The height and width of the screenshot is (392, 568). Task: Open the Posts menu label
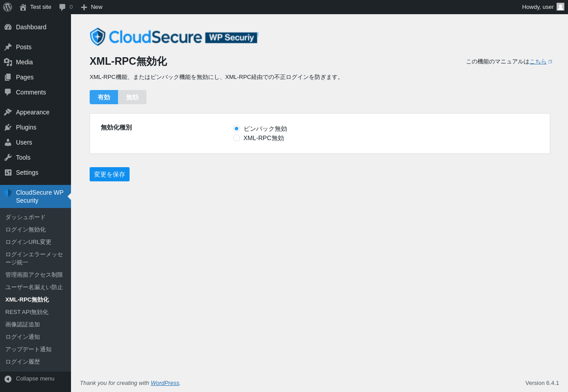click(x=24, y=47)
